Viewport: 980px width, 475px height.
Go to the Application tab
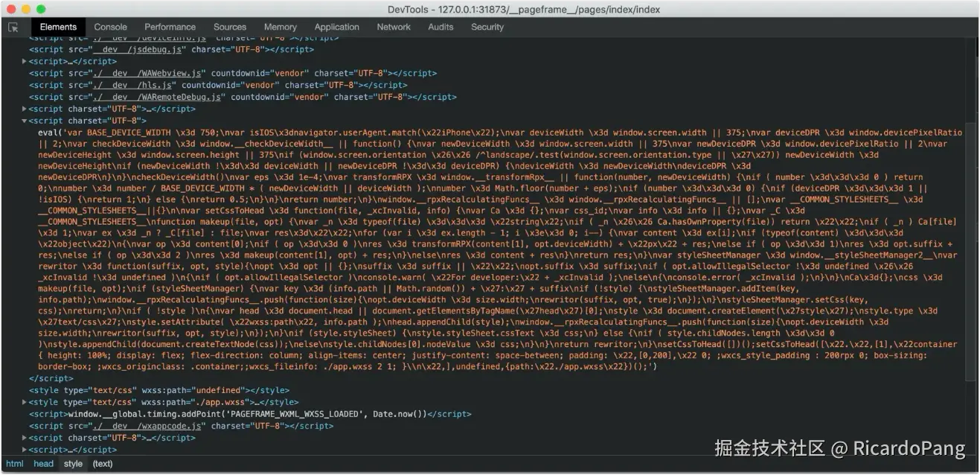pyautogui.click(x=336, y=27)
